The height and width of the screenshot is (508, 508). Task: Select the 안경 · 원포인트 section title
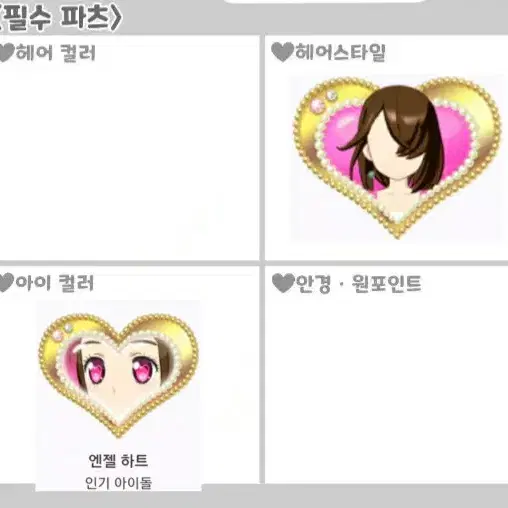coord(358,284)
